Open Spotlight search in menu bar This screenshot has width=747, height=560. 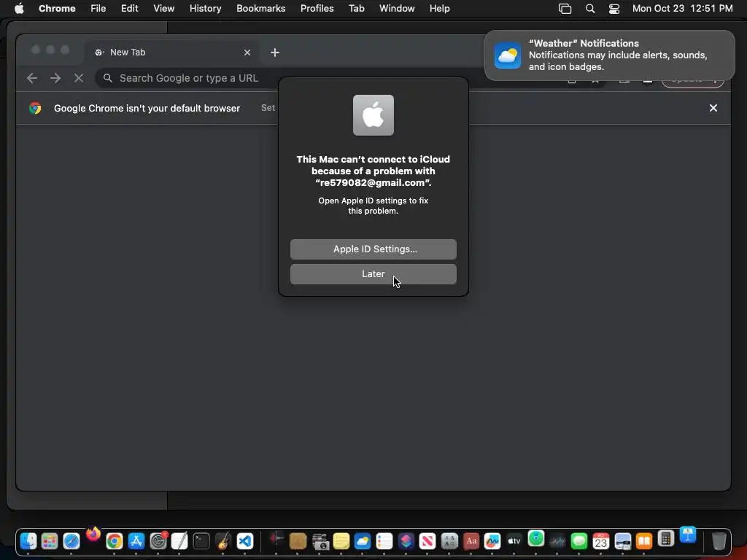589,9
